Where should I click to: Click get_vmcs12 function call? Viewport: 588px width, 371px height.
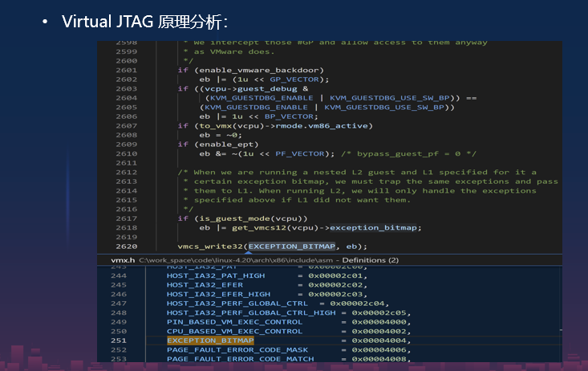pos(258,227)
